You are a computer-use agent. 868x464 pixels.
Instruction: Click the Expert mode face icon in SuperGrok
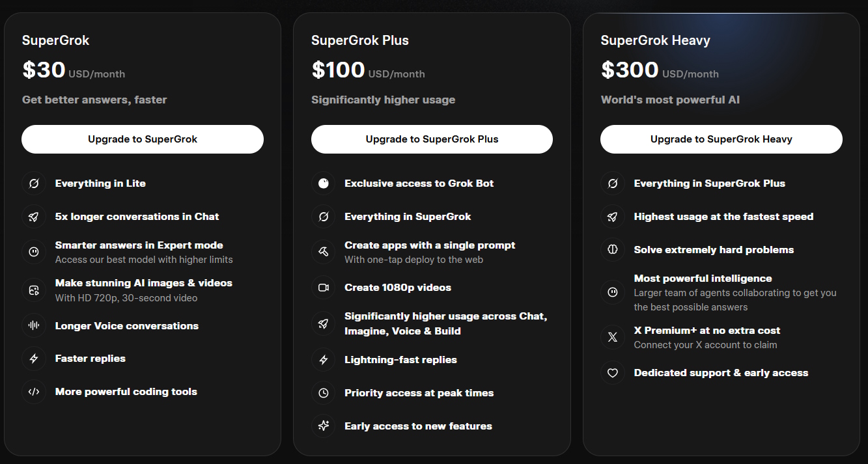pos(34,252)
